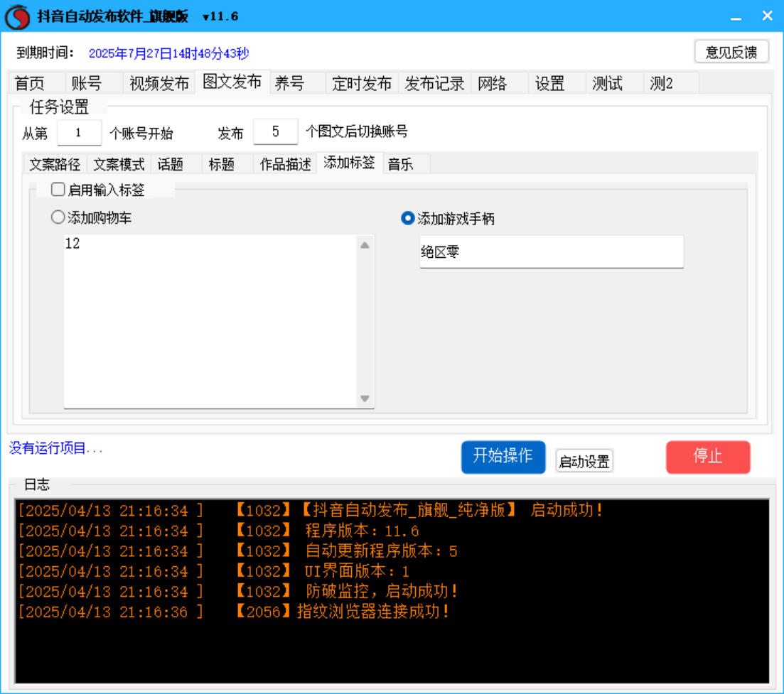Click the 没有运行项目 status text
The height and width of the screenshot is (694, 784).
56,448
